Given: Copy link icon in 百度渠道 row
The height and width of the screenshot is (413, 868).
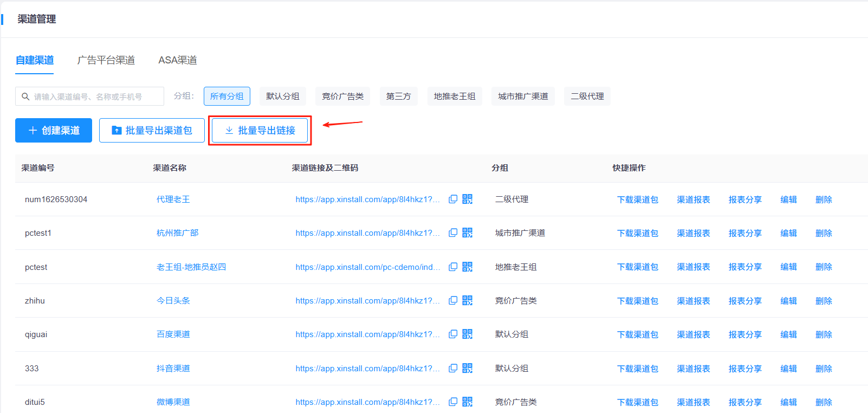Looking at the screenshot, I should (453, 334).
